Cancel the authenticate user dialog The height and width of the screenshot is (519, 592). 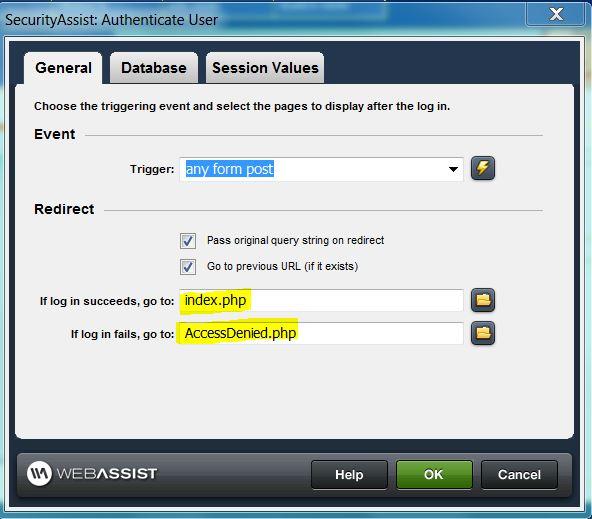coord(519,474)
